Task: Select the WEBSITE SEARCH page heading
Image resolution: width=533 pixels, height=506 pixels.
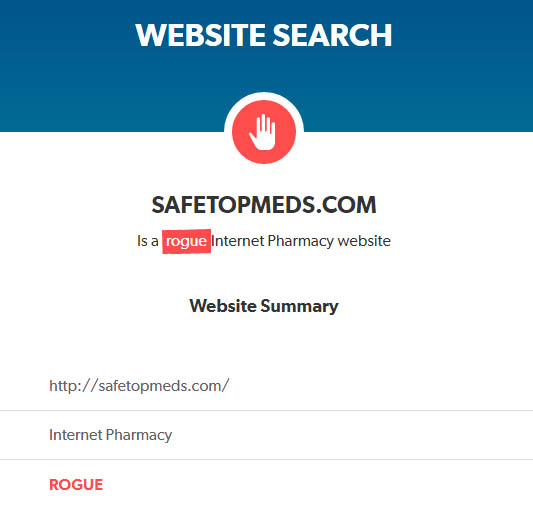Action: [x=264, y=35]
